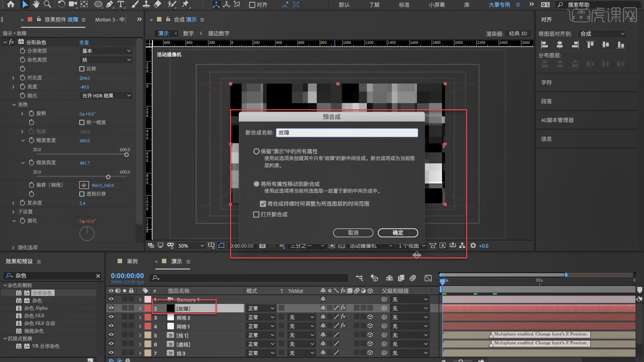Expand 子设置 property group
The width and height of the screenshot is (644, 362).
point(13,212)
